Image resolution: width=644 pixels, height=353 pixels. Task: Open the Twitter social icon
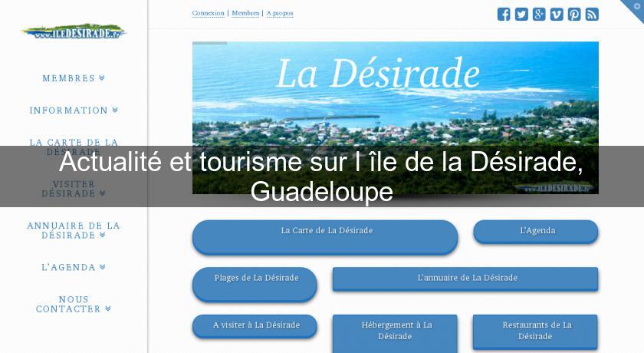[x=521, y=15]
